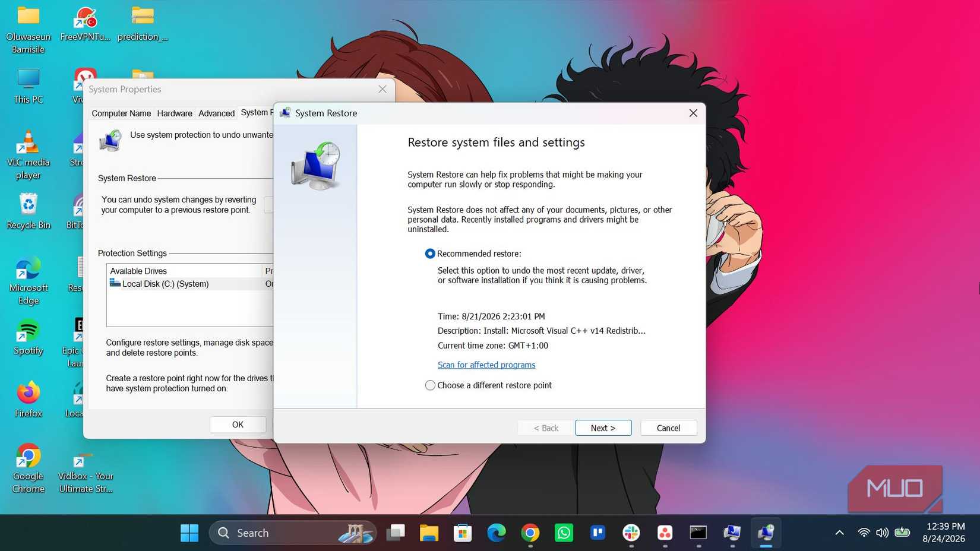Launch VLC media player from desktop
The image size is (980, 551).
click(x=29, y=154)
